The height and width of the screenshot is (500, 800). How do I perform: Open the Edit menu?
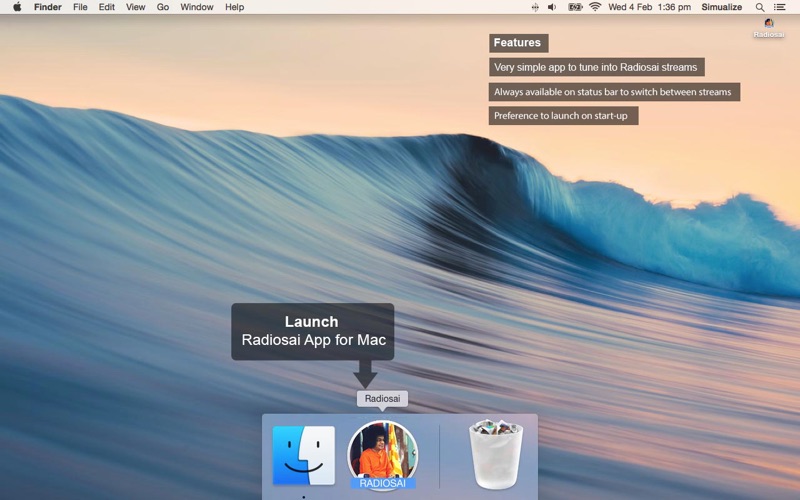pyautogui.click(x=106, y=7)
